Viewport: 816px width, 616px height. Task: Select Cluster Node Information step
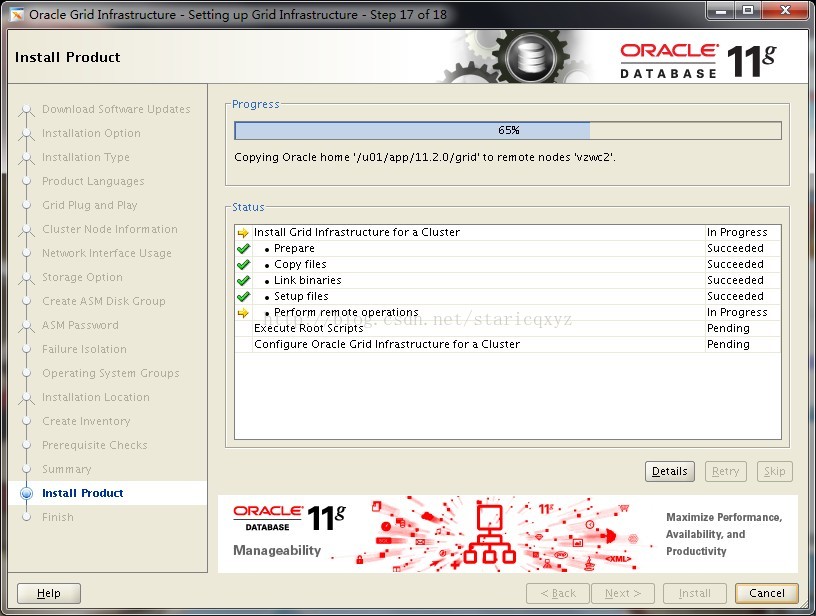[110, 229]
